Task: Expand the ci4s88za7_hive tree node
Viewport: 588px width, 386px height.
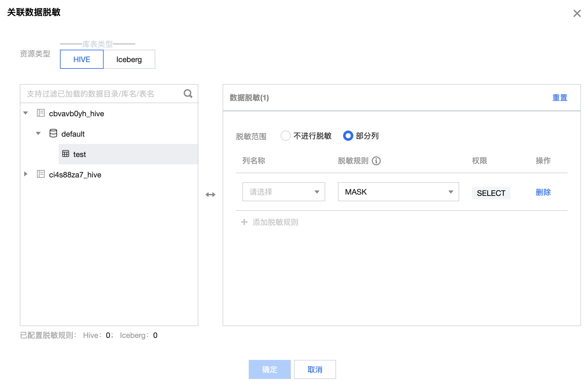Action: coord(26,174)
